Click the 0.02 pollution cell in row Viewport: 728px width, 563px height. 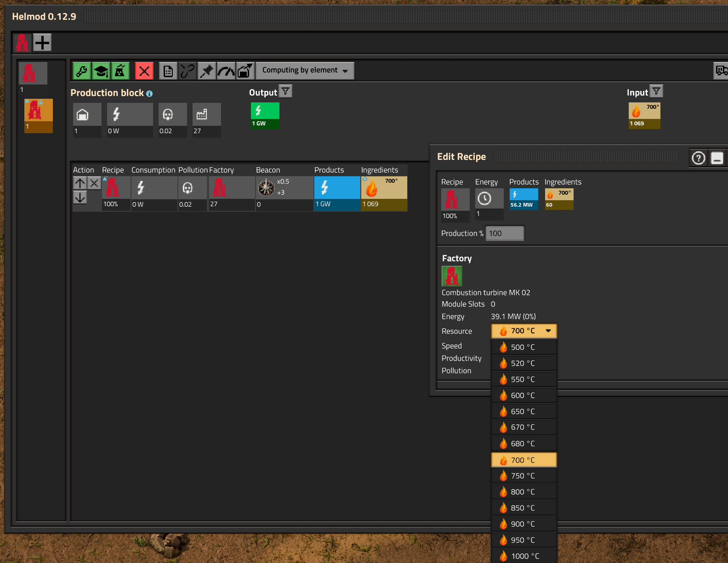pyautogui.click(x=192, y=193)
